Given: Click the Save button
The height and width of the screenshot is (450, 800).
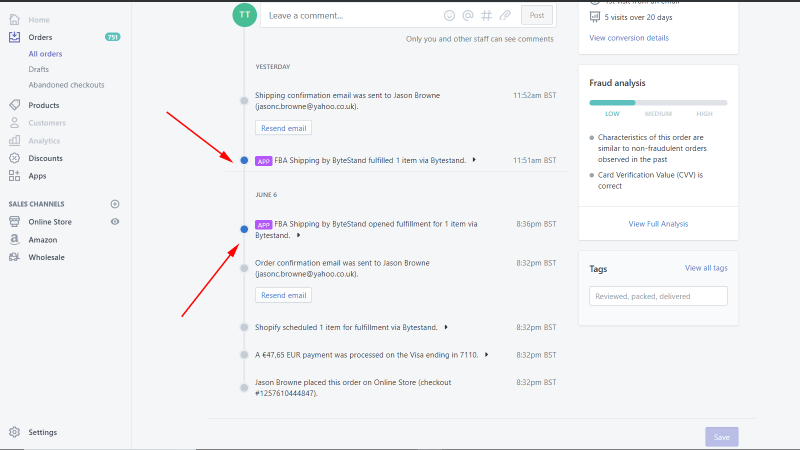Looking at the screenshot, I should tap(721, 437).
